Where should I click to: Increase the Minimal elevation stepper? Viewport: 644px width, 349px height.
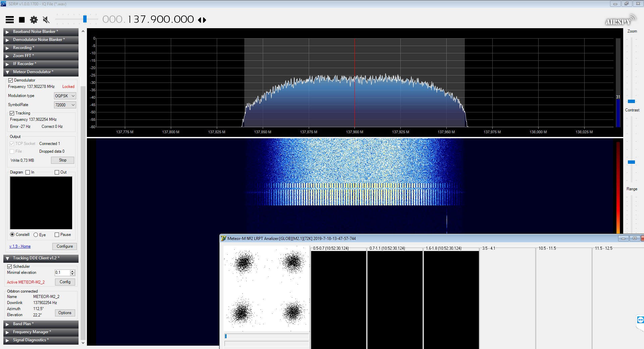[x=72, y=271]
